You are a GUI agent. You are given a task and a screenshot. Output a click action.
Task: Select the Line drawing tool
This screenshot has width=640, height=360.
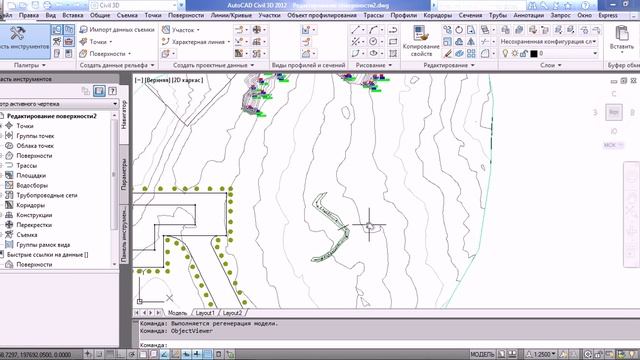coord(356,30)
